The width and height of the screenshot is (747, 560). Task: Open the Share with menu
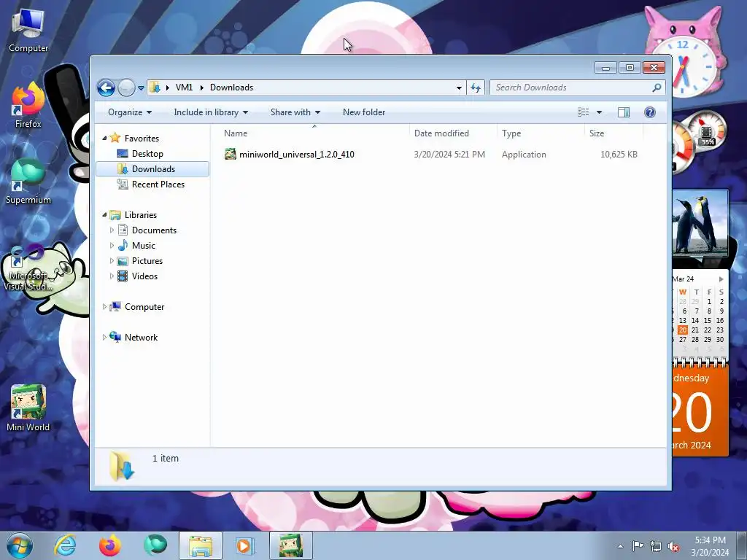coord(295,112)
